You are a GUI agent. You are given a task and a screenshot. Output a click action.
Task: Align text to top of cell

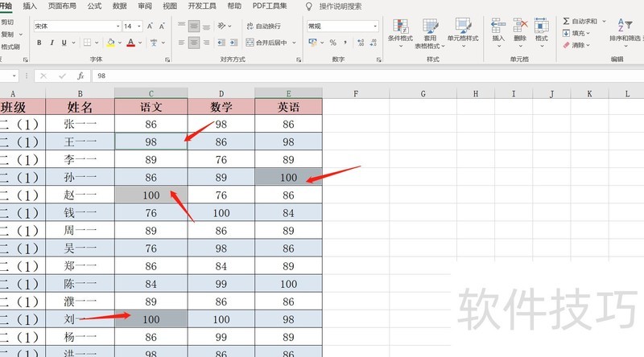(182, 27)
